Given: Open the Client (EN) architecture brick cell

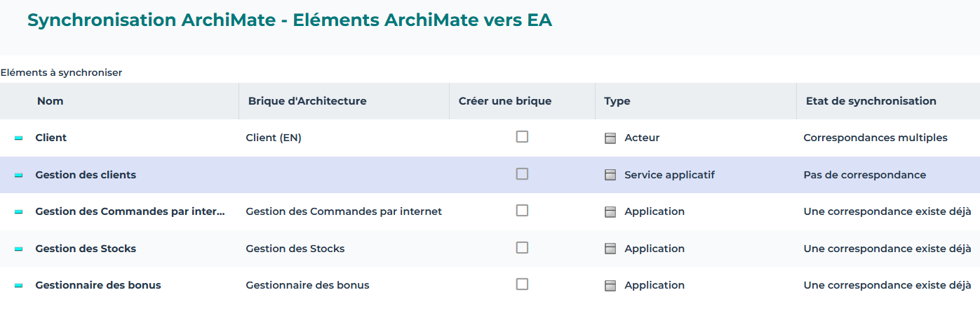Looking at the screenshot, I should pos(274,138).
